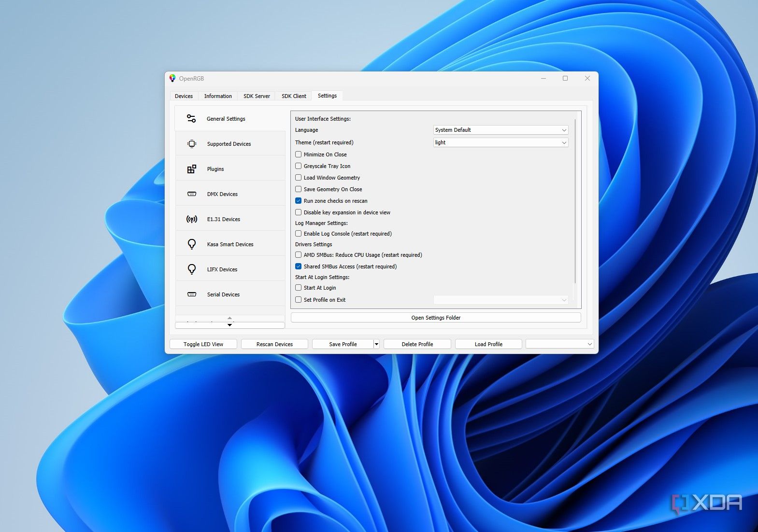The image size is (758, 532).
Task: Click the Supported Devices chip icon
Action: click(192, 144)
